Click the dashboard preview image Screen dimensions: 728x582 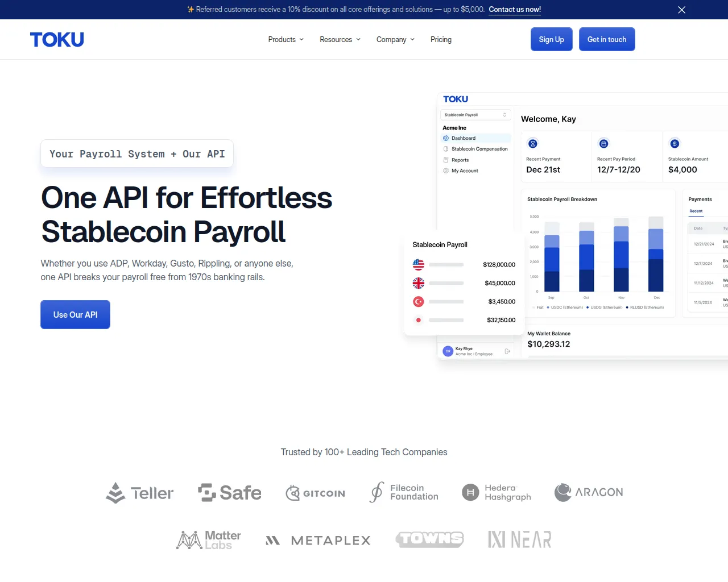(580, 227)
